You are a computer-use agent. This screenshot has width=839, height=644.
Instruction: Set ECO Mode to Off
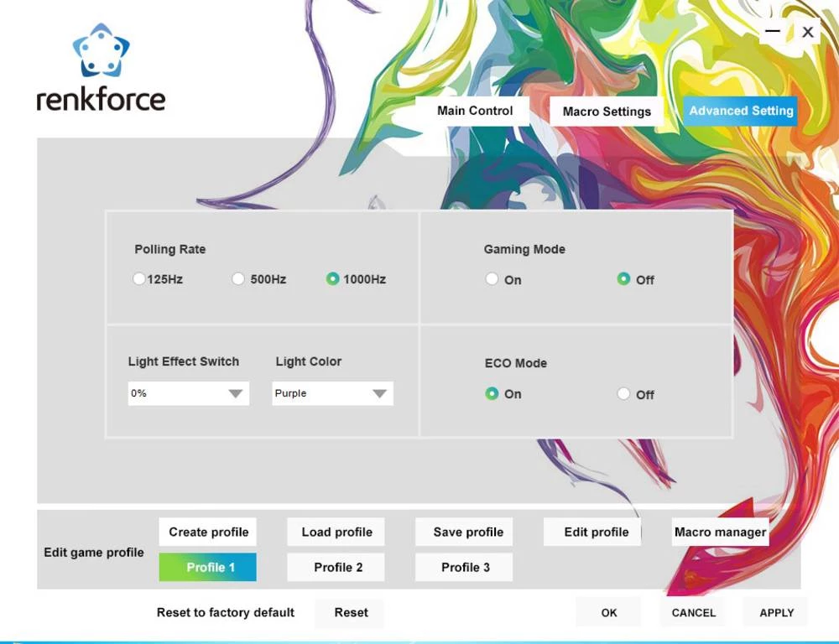tap(623, 394)
